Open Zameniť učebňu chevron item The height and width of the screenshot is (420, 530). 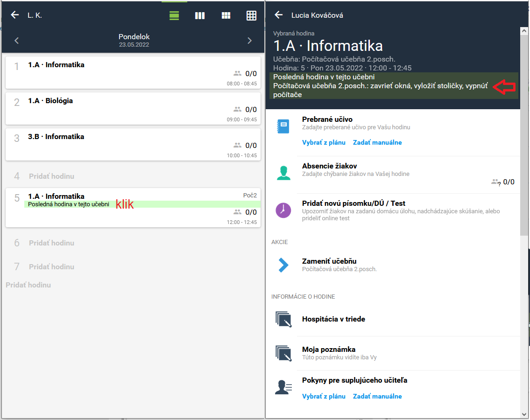click(x=283, y=265)
